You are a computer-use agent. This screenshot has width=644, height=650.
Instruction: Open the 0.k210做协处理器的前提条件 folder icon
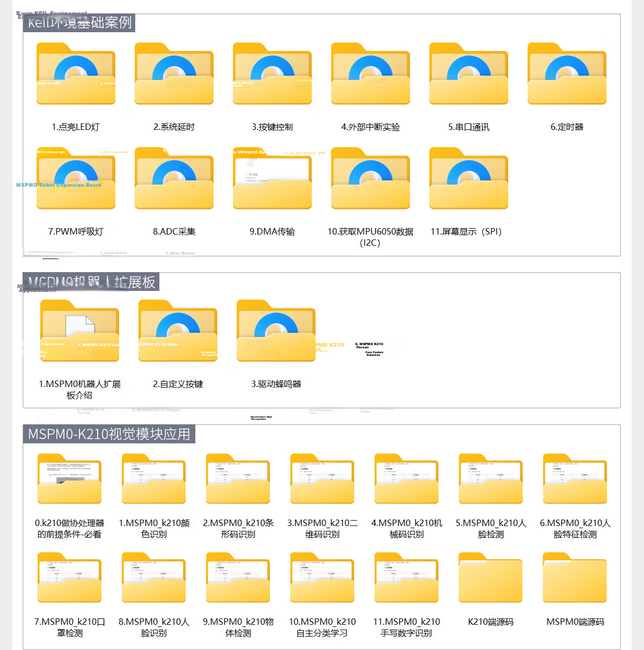tap(69, 479)
